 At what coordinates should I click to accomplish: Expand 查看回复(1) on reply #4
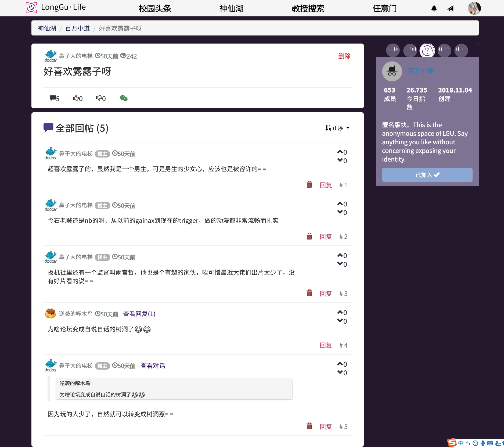[x=139, y=314]
